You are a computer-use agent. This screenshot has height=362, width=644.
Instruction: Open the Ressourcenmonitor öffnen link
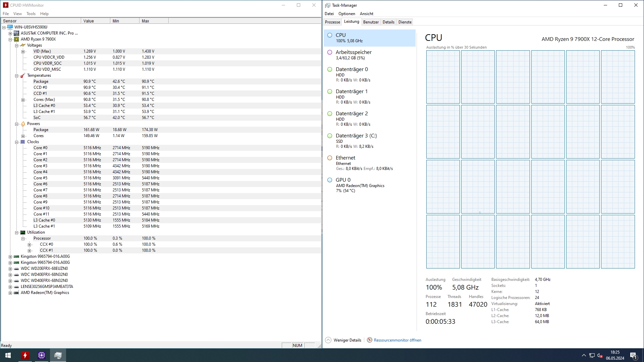[397, 340]
